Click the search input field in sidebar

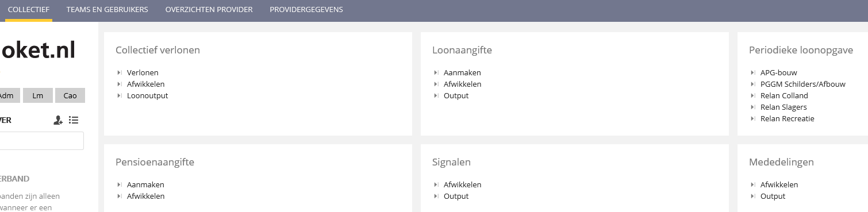40,141
